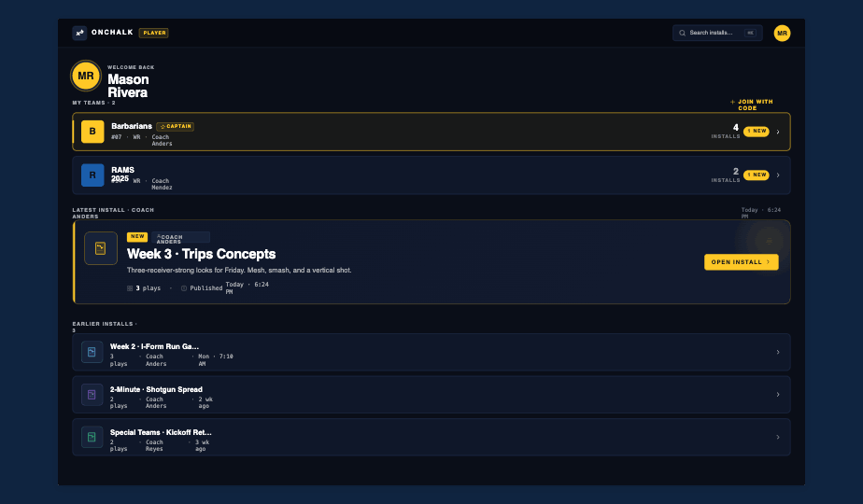The height and width of the screenshot is (504, 863).
Task: Click the RAMS 2025 1 NEW badge
Action: pyautogui.click(x=757, y=175)
